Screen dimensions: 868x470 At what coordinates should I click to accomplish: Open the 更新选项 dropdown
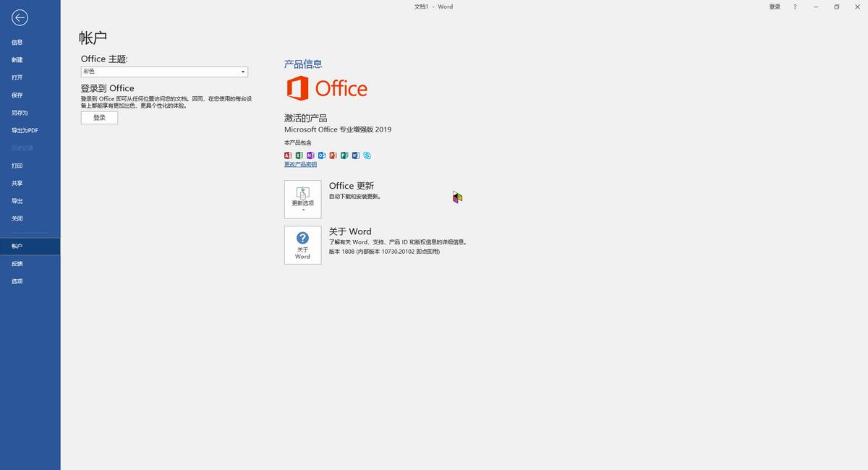(302, 198)
